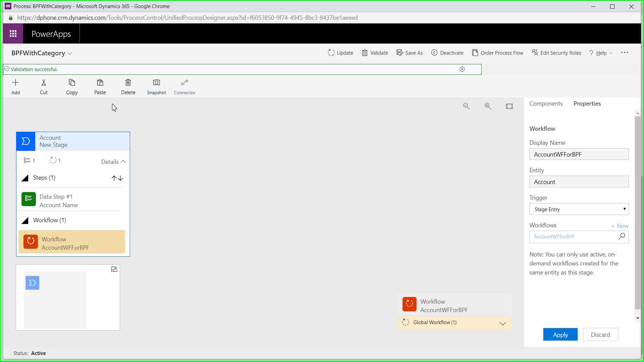Click the Discard button
Screen dimensions: 644x362
pos(600,335)
